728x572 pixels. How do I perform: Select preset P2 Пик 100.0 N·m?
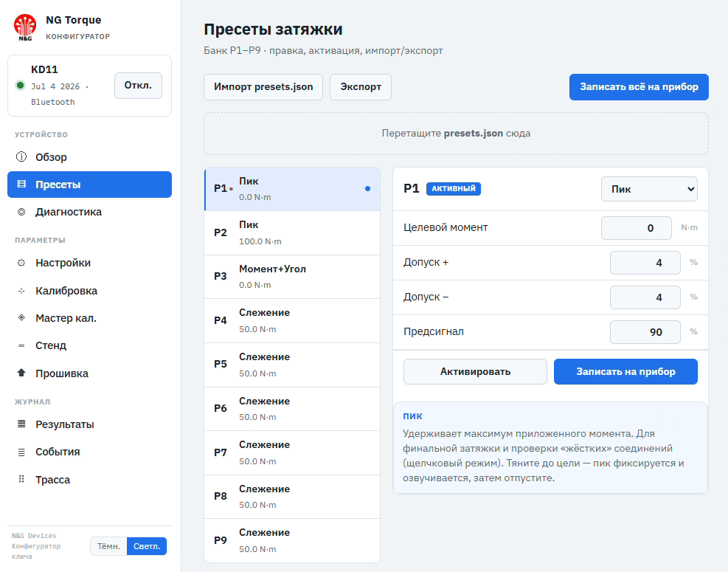pos(293,232)
